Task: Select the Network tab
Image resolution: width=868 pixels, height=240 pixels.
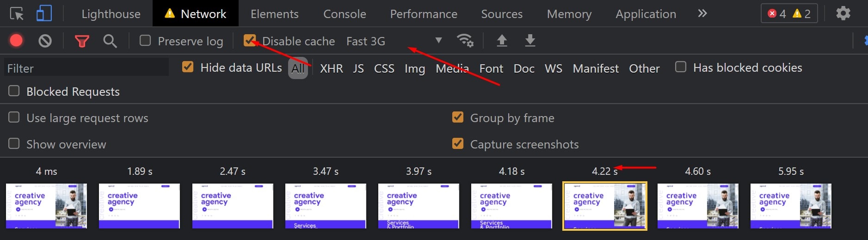Action: (x=196, y=14)
